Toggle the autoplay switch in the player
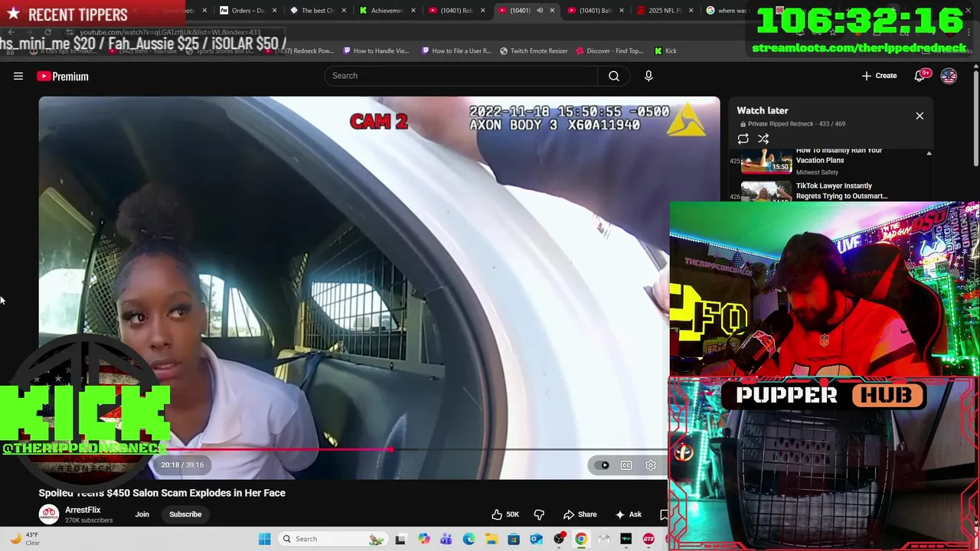This screenshot has height=551, width=980. 603,465
